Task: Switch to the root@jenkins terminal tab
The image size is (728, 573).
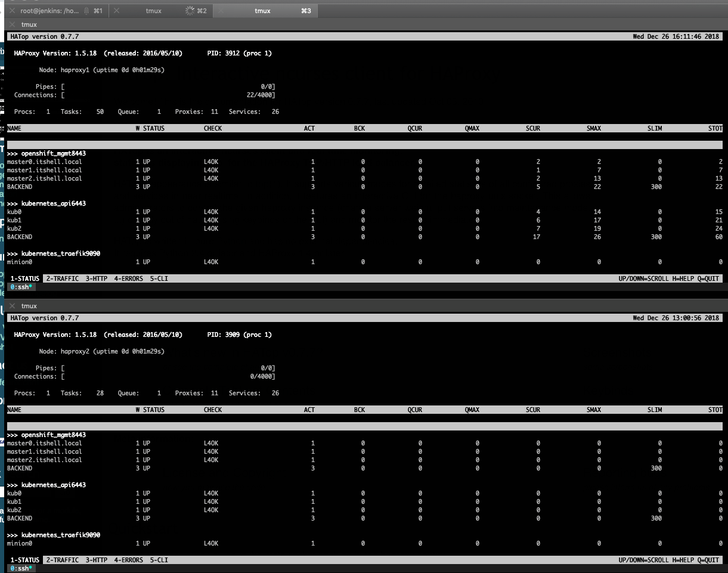Action: tap(56, 11)
